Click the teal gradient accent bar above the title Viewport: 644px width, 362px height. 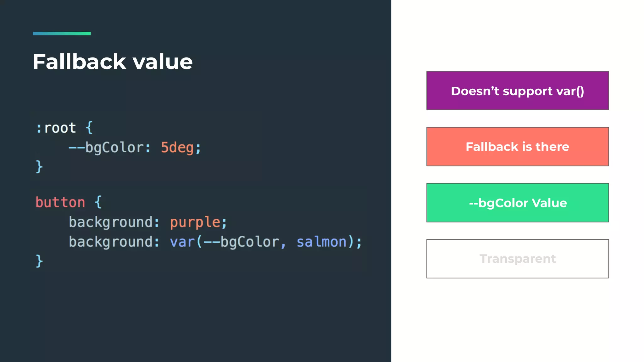click(x=62, y=33)
